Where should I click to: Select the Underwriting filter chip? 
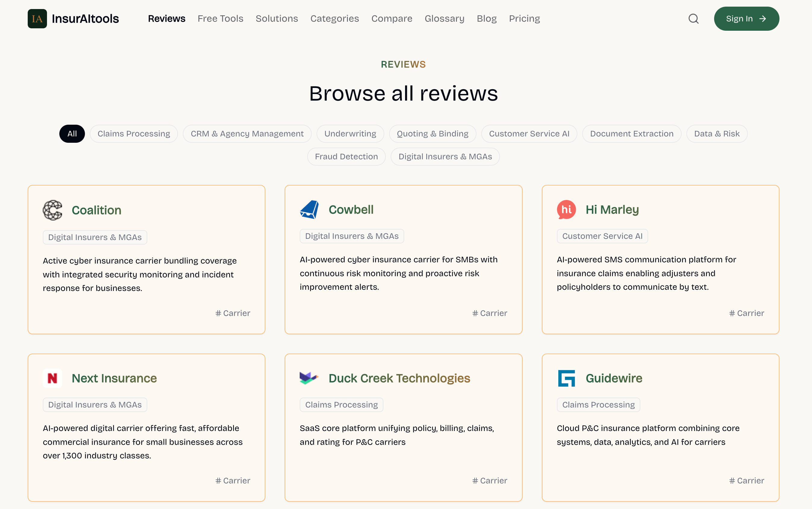click(x=350, y=134)
